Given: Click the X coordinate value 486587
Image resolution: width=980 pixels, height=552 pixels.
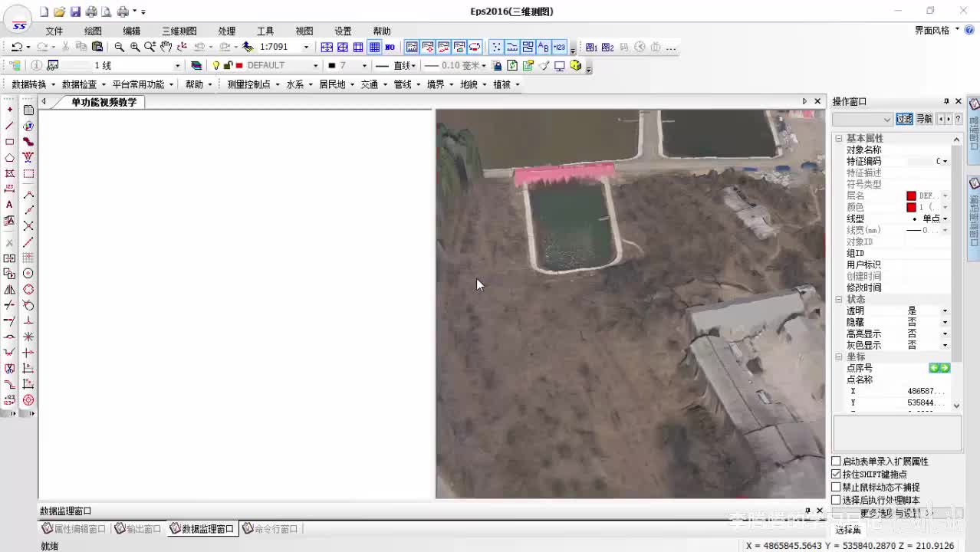Looking at the screenshot, I should point(926,391).
